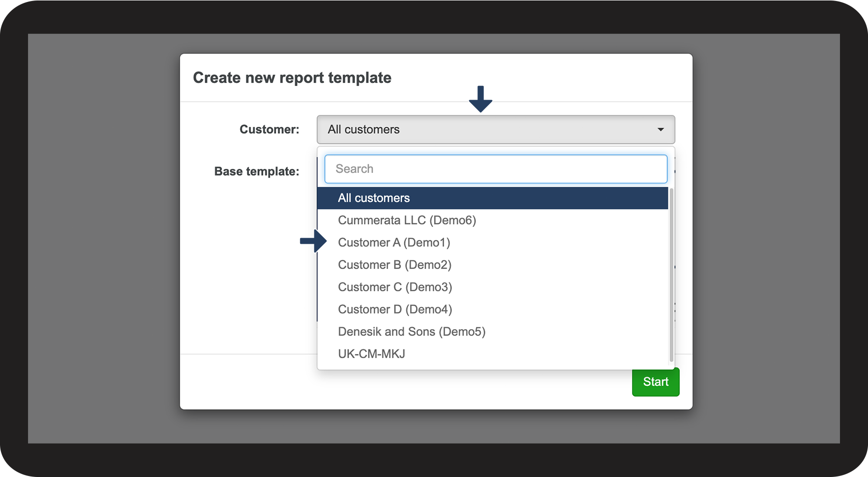Focus the Search field in the dropdown
868x477 pixels.
(x=495, y=169)
